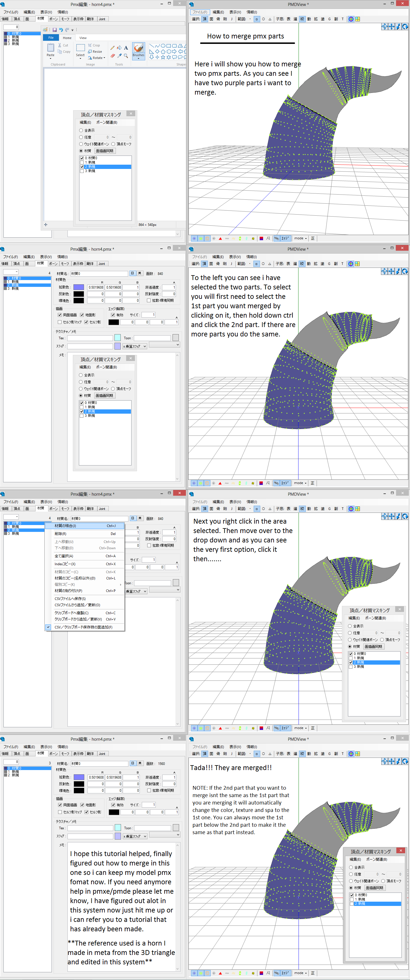Toggle セルフ影マップ checkbox in step-two Pmx編集 window

pos(60,322)
